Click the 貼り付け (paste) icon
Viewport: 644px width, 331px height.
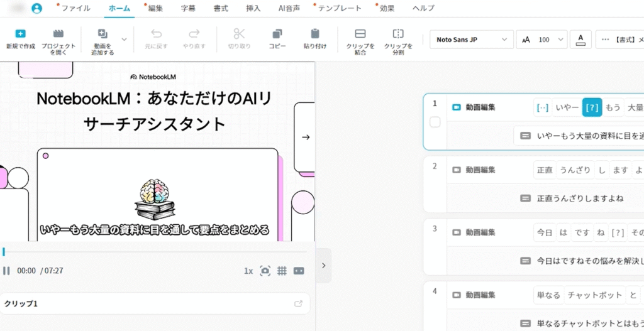[315, 34]
